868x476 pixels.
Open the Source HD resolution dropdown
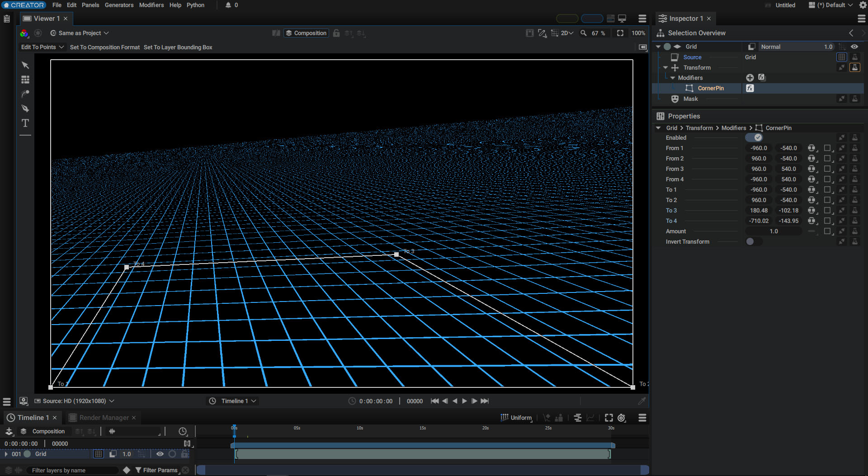point(75,401)
